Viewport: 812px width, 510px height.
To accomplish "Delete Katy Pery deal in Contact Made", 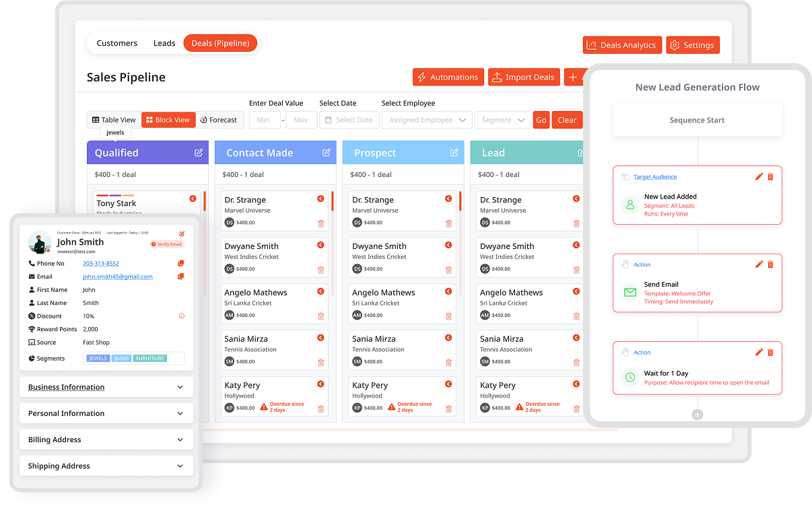I will (320, 409).
